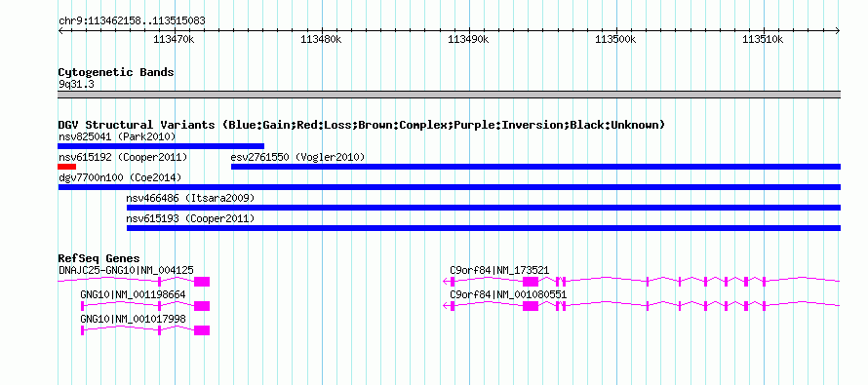Click the chr9:113462158..113515083 coordinate label

coord(132,21)
